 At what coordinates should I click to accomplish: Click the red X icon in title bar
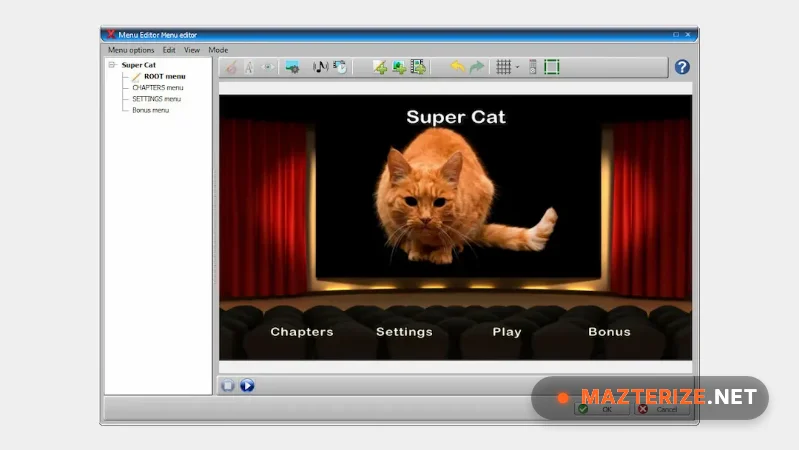pyautogui.click(x=111, y=35)
